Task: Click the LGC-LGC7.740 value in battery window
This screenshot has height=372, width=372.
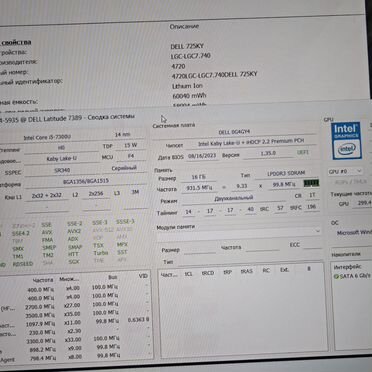Action: pyautogui.click(x=190, y=56)
